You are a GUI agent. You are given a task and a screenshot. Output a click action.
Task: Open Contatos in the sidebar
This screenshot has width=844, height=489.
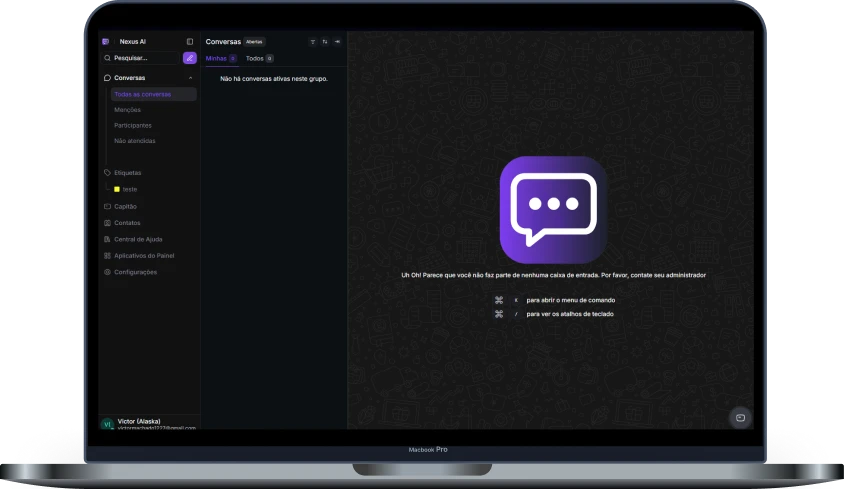click(127, 223)
